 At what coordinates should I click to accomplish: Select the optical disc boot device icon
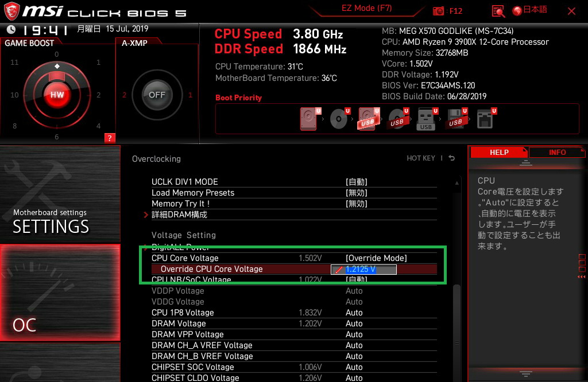pos(339,119)
